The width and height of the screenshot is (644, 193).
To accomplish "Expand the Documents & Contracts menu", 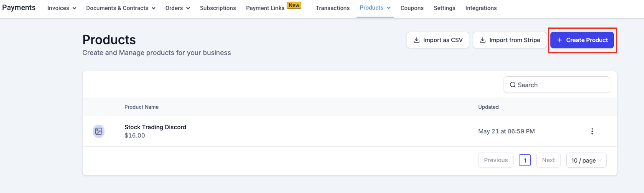I will pos(121,8).
